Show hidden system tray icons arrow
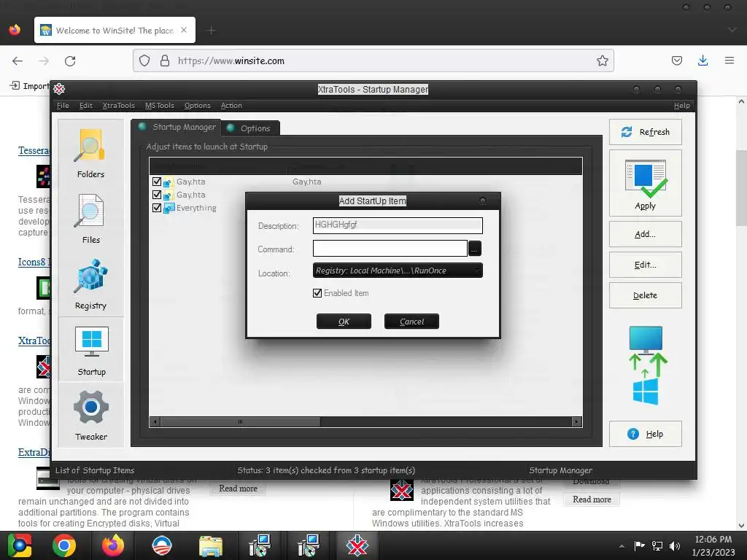Image resolution: width=747 pixels, height=560 pixels. click(x=622, y=545)
